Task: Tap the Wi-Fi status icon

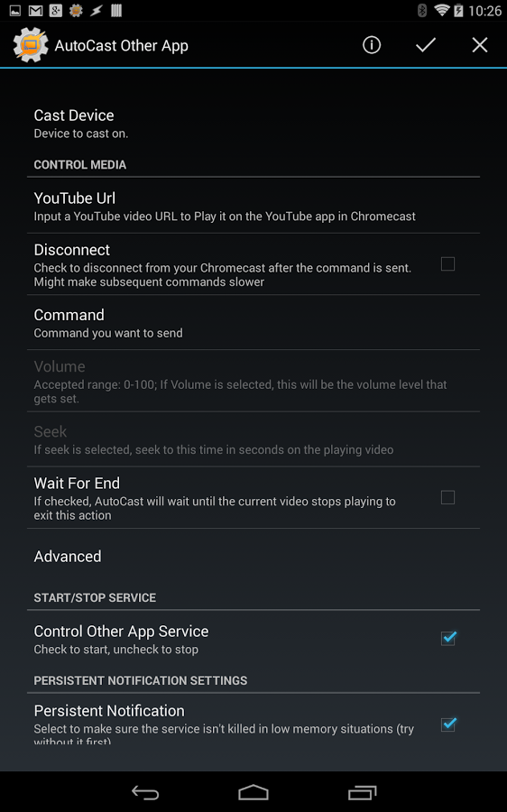Action: tap(441, 10)
